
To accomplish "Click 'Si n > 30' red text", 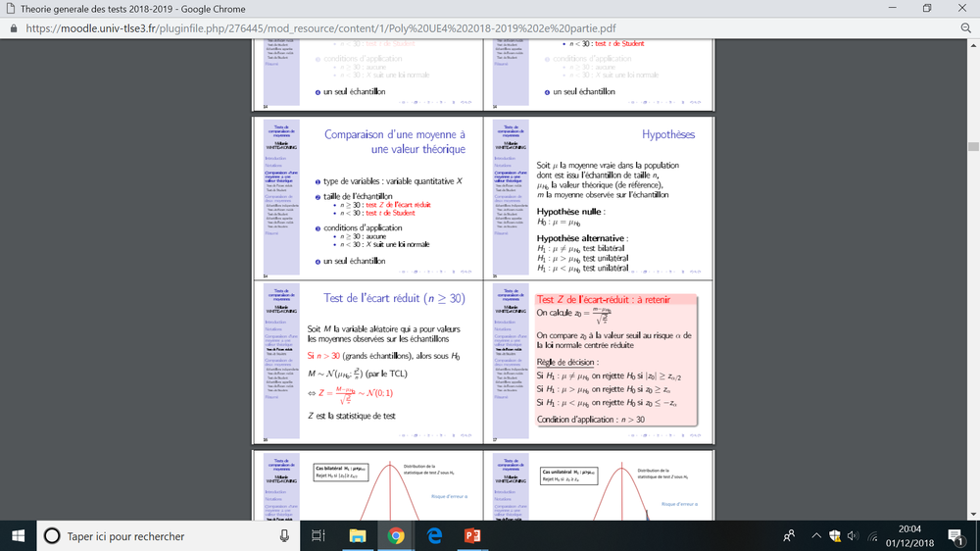I will tap(323, 356).
